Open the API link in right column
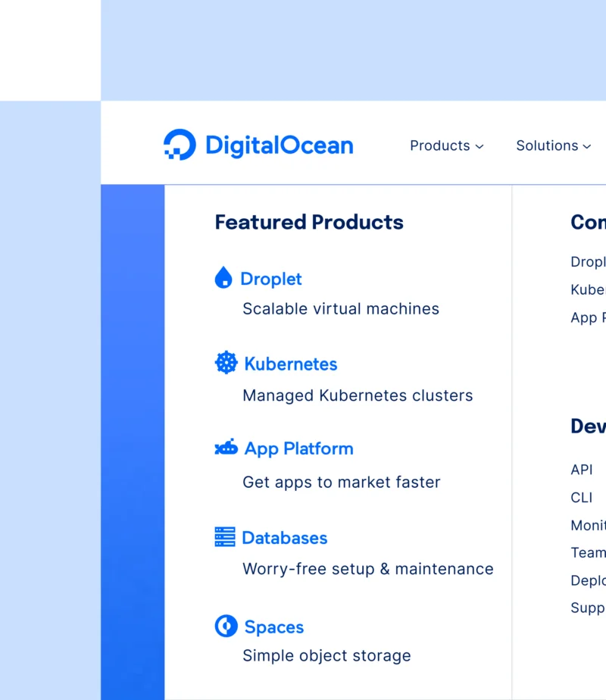The image size is (606, 700). click(x=582, y=470)
